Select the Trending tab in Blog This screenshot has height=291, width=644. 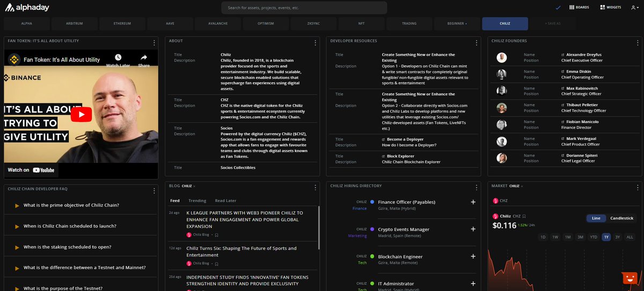pyautogui.click(x=197, y=200)
